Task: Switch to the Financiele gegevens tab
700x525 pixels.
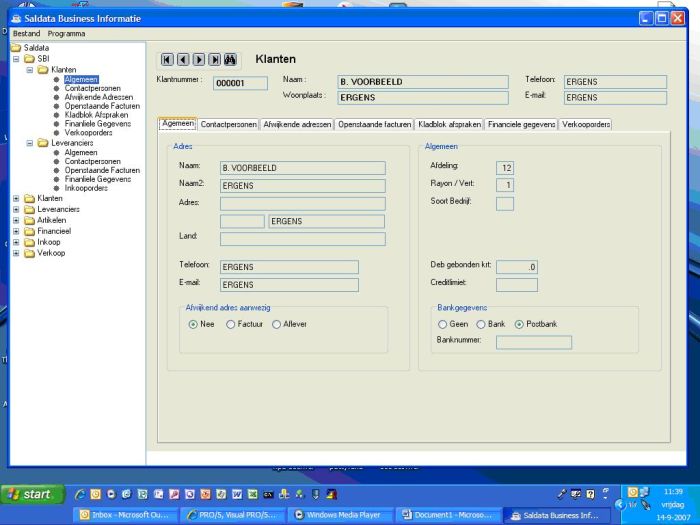Action: pyautogui.click(x=520, y=125)
